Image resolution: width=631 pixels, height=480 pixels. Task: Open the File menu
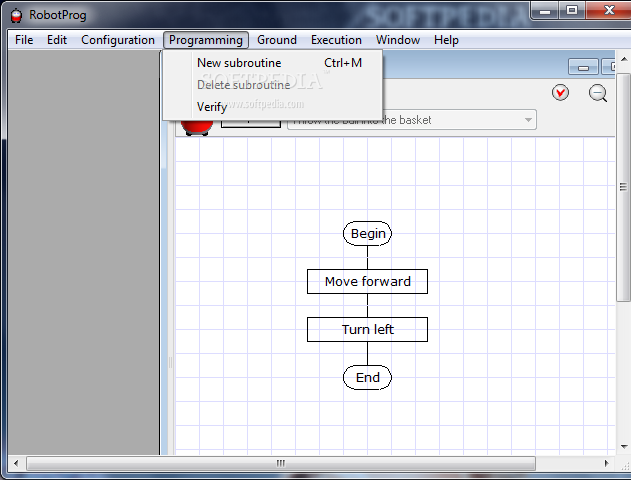(24, 40)
